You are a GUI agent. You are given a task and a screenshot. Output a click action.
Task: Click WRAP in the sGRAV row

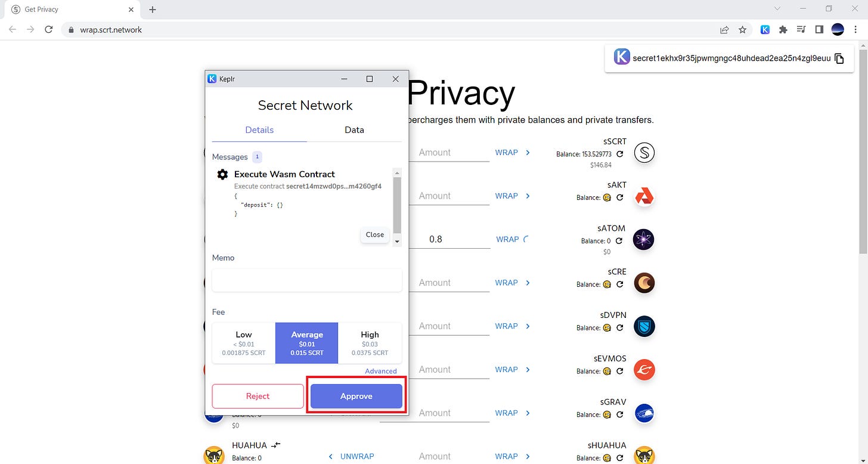coord(512,413)
